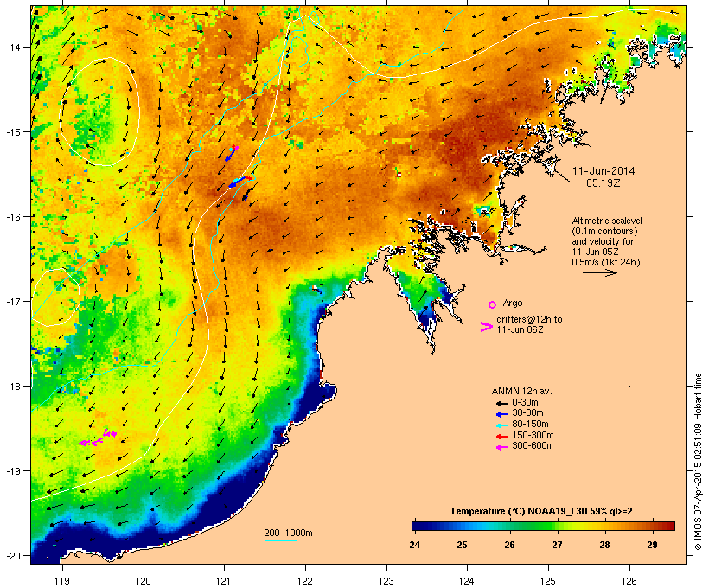Screen dimensions: 709x588
Task: Click the closed white sea-level contour near 15S
Action: pyautogui.click(x=99, y=112)
